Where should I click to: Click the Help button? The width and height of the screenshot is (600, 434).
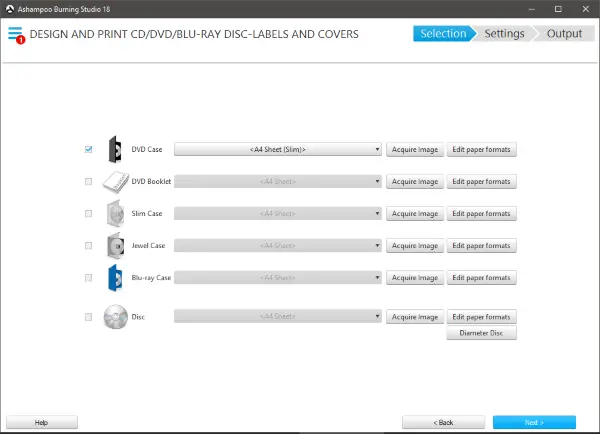click(x=42, y=423)
